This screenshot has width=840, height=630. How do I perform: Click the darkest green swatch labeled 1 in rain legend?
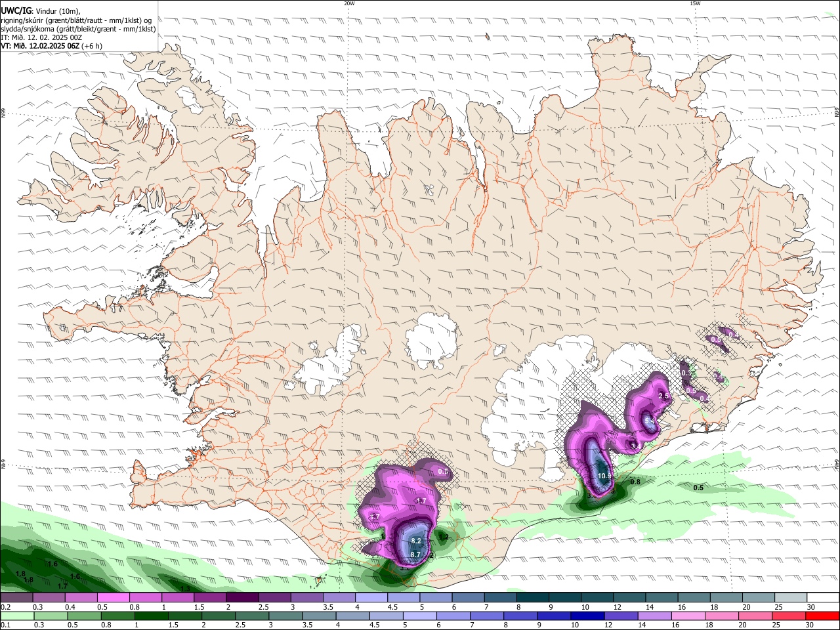pyautogui.click(x=151, y=616)
